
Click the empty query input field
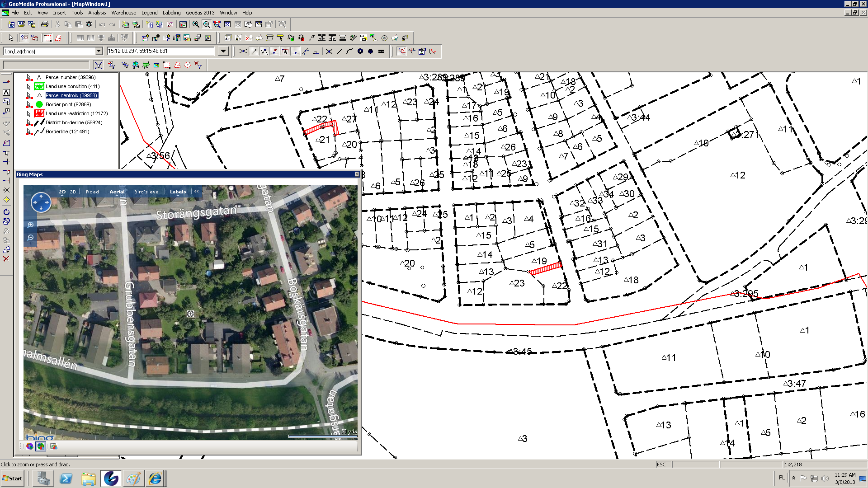pyautogui.click(x=46, y=65)
